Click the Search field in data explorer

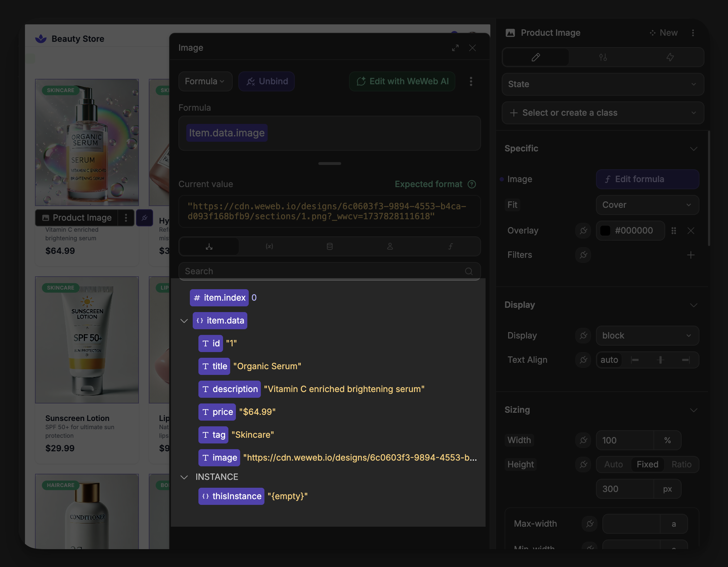point(321,271)
